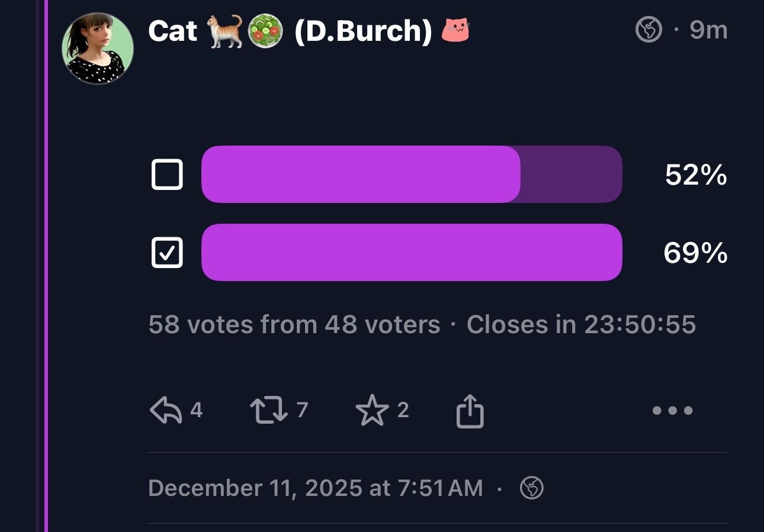The image size is (764, 532).
Task: Boost the poll post
Action: (x=268, y=410)
